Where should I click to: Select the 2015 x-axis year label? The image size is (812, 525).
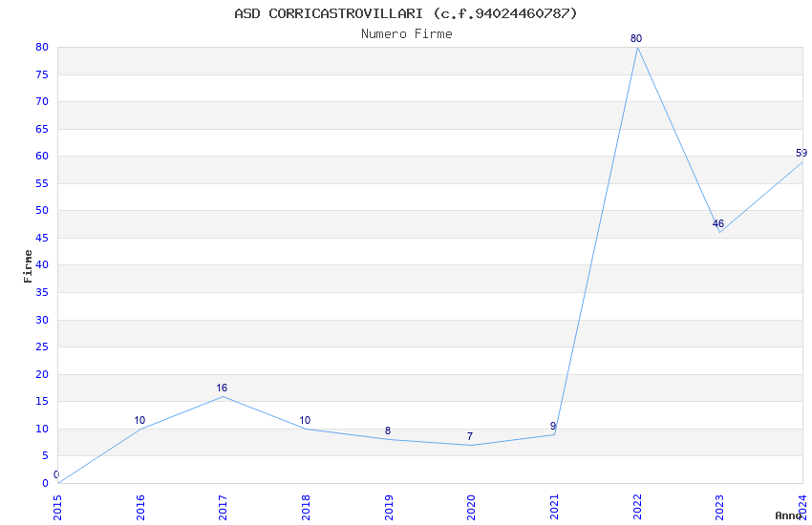pyautogui.click(x=57, y=508)
